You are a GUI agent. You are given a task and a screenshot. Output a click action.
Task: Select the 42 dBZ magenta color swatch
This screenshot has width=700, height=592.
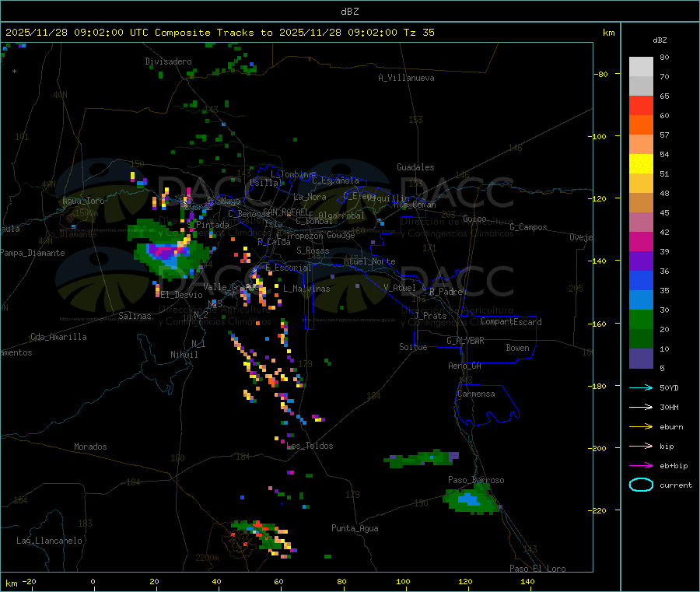point(641,241)
